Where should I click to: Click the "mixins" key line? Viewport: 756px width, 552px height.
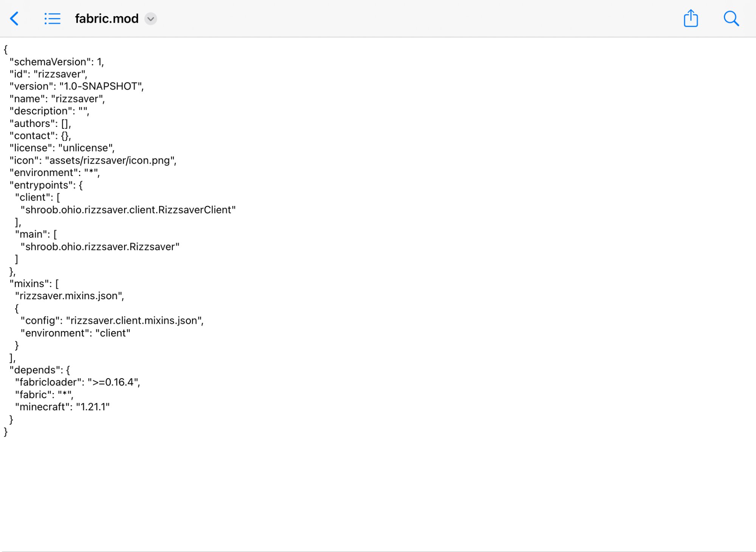coord(34,284)
